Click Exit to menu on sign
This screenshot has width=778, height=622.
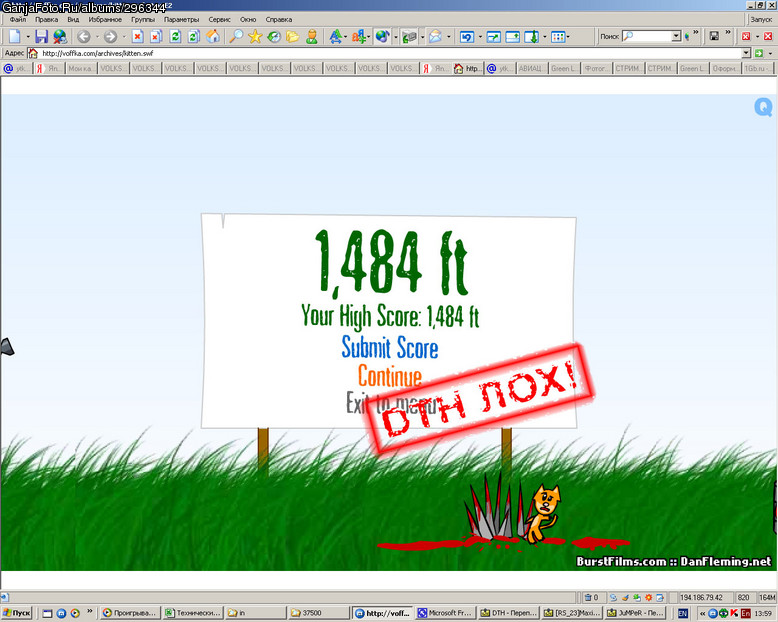pyautogui.click(x=392, y=404)
